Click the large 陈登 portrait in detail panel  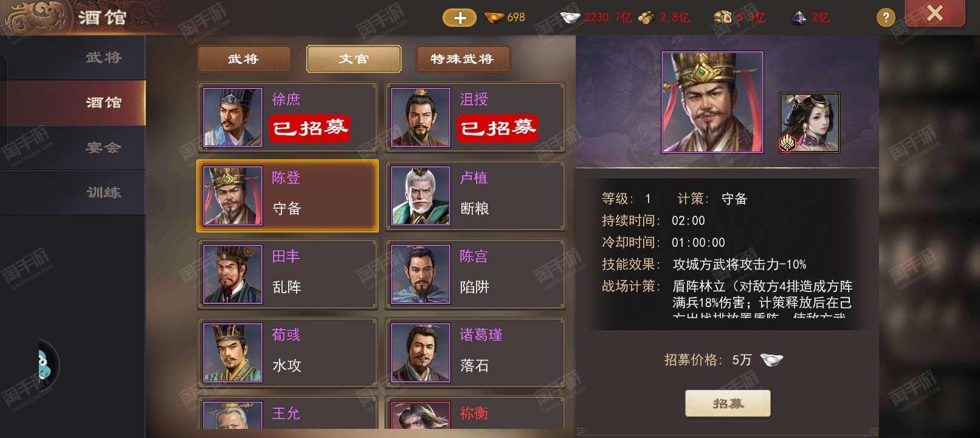click(712, 102)
